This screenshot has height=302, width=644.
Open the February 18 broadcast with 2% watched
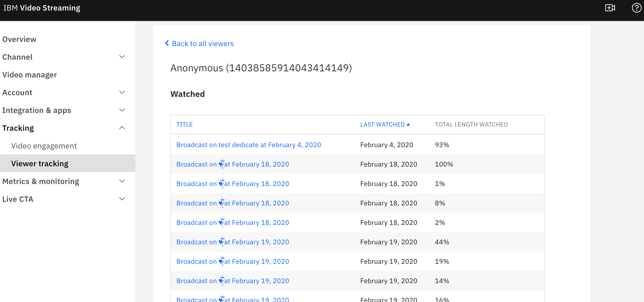tap(233, 223)
